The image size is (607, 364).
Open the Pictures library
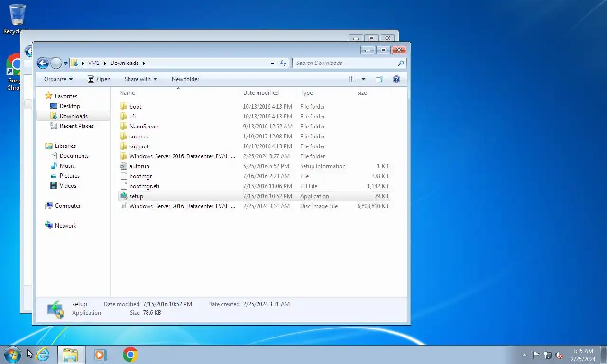coord(70,176)
